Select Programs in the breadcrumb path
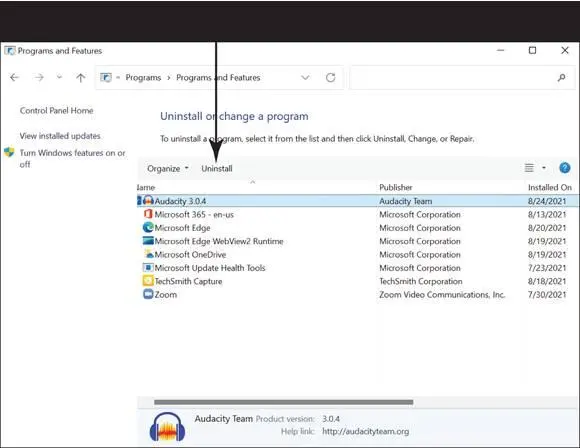580x448 pixels. pos(143,77)
